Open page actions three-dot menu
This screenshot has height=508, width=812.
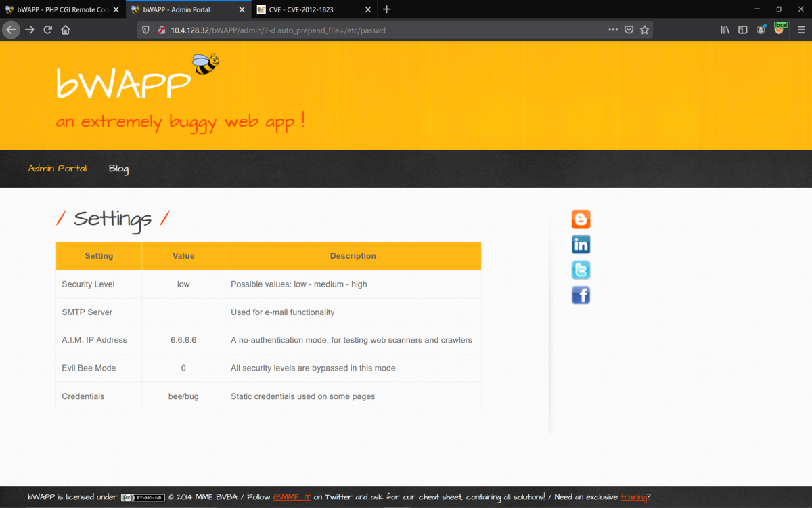[613, 30]
